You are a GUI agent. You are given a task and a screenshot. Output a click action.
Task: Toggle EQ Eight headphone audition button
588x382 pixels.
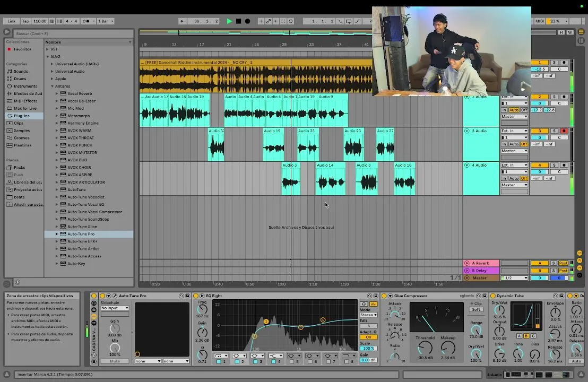364,304
